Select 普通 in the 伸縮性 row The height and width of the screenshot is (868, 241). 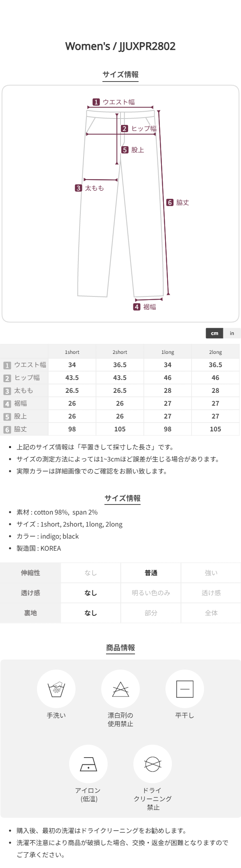coord(151,573)
